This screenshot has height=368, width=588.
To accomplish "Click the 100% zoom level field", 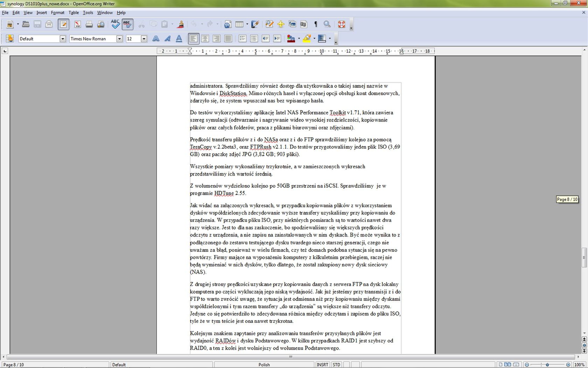I will click(580, 364).
